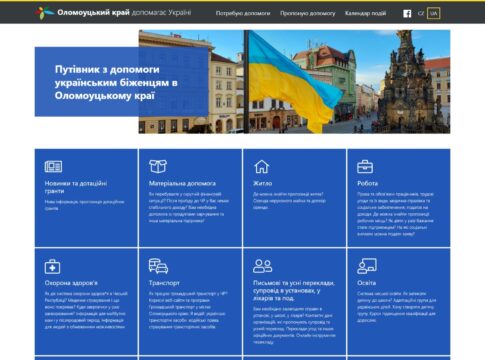
Task: Click the newspaper icon for news and grants
Action: click(53, 166)
